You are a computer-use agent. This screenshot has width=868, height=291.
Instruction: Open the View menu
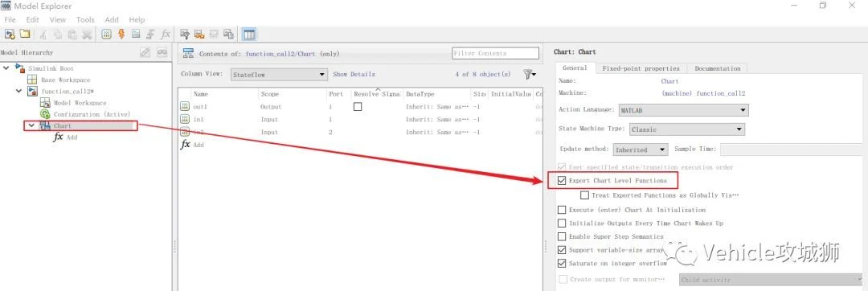click(58, 19)
